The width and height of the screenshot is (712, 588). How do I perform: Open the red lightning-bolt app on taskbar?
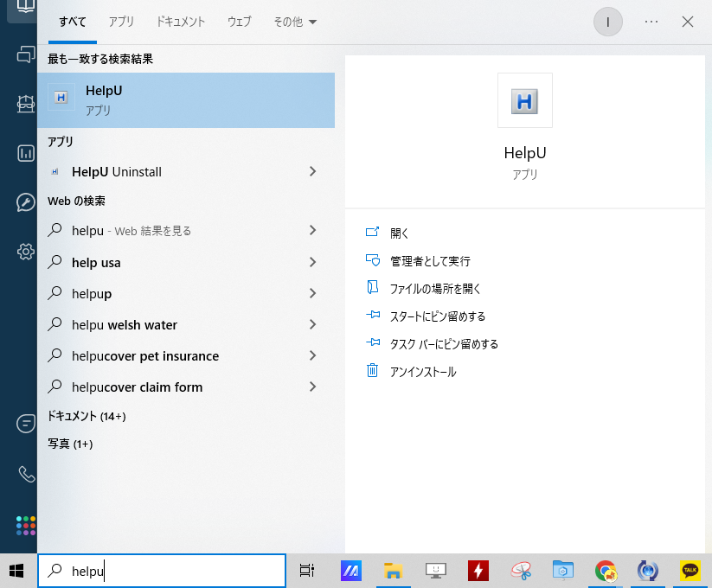coord(478,571)
